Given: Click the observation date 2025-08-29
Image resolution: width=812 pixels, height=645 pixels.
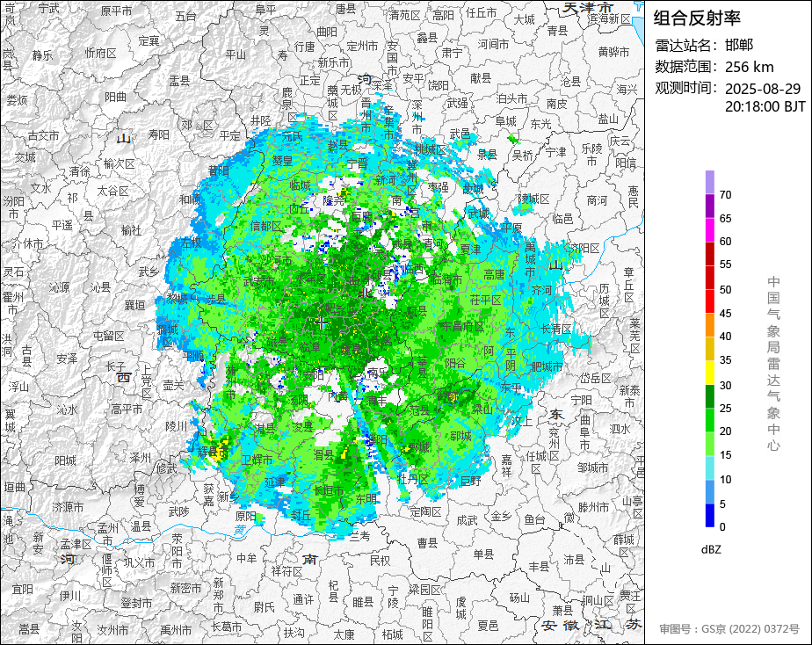Looking at the screenshot, I should pos(763,89).
